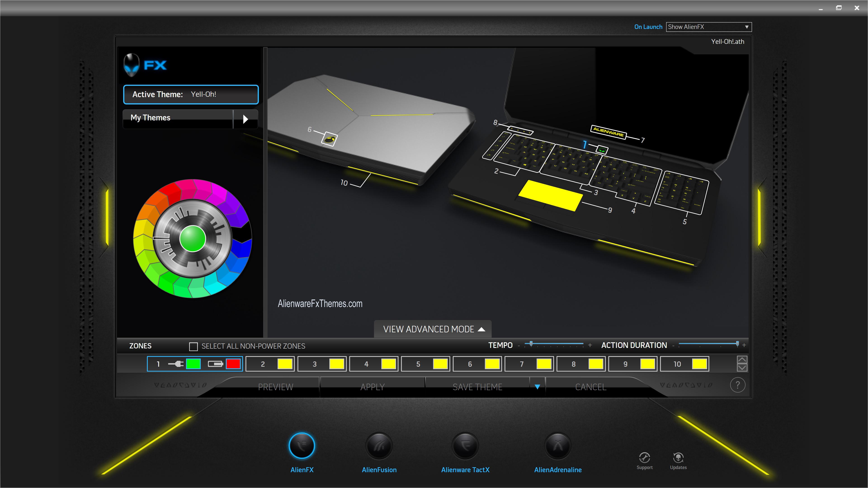
Task: Select zone 8 yellow swatch
Action: [x=596, y=364]
